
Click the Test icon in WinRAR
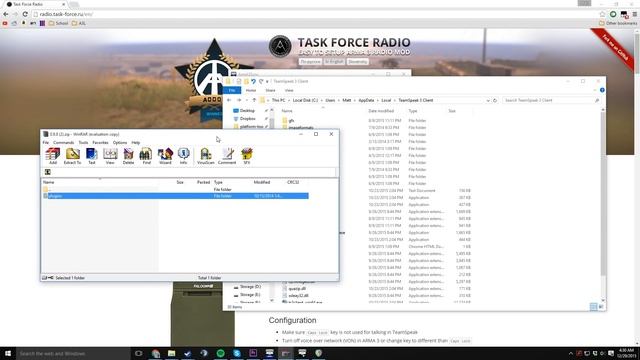[x=92, y=156]
